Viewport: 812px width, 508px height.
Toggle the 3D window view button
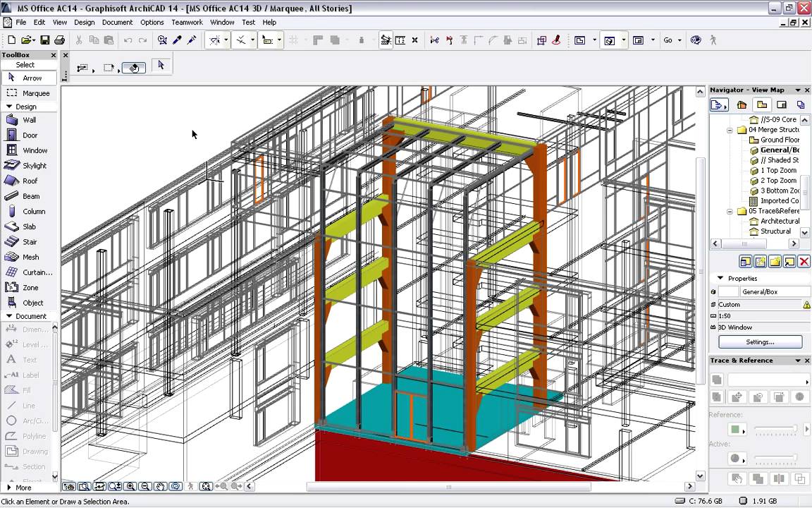pos(609,40)
